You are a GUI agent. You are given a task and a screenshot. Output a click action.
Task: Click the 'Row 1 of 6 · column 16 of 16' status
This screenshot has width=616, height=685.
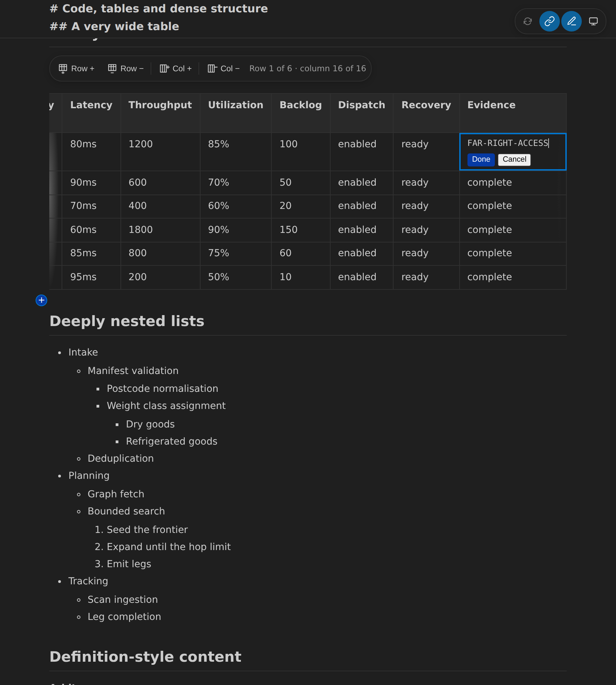pos(308,68)
